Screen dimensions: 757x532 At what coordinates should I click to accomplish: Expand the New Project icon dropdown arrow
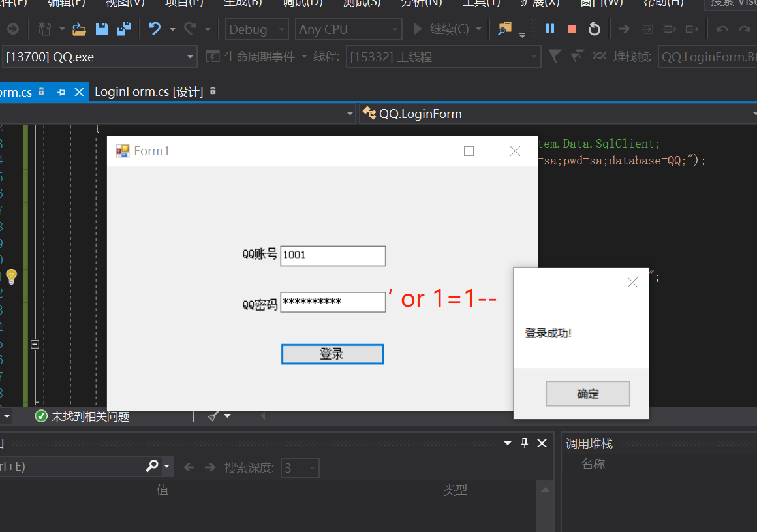[62, 29]
